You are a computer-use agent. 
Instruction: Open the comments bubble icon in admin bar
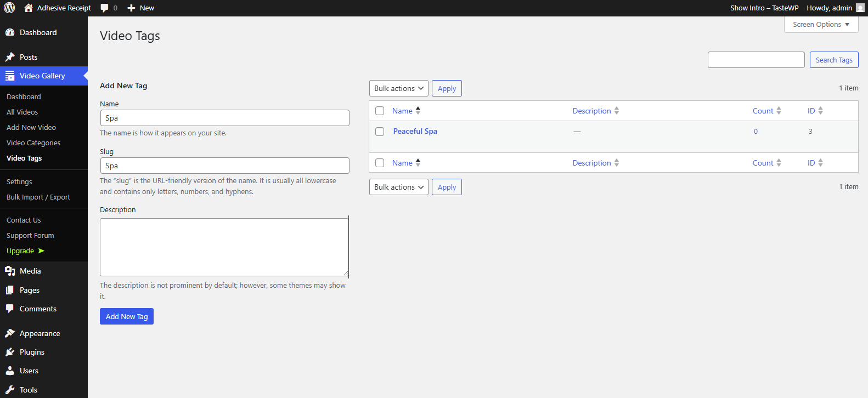click(104, 8)
